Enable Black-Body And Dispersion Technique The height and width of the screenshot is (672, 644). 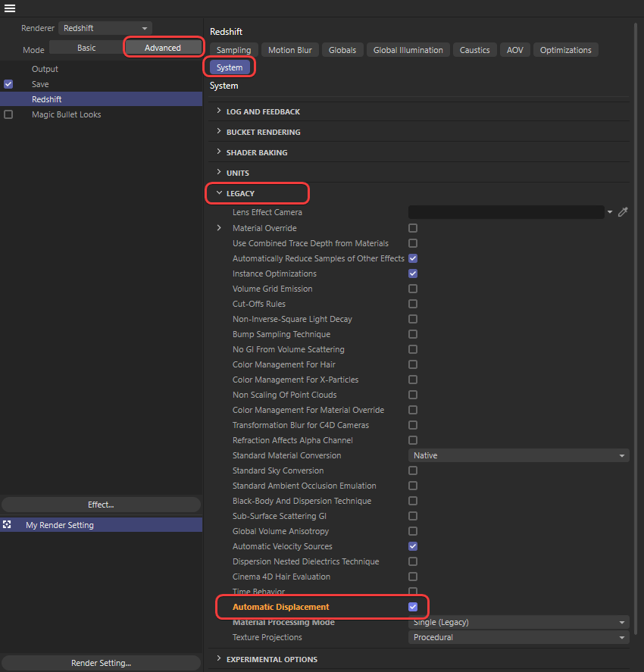(x=413, y=501)
